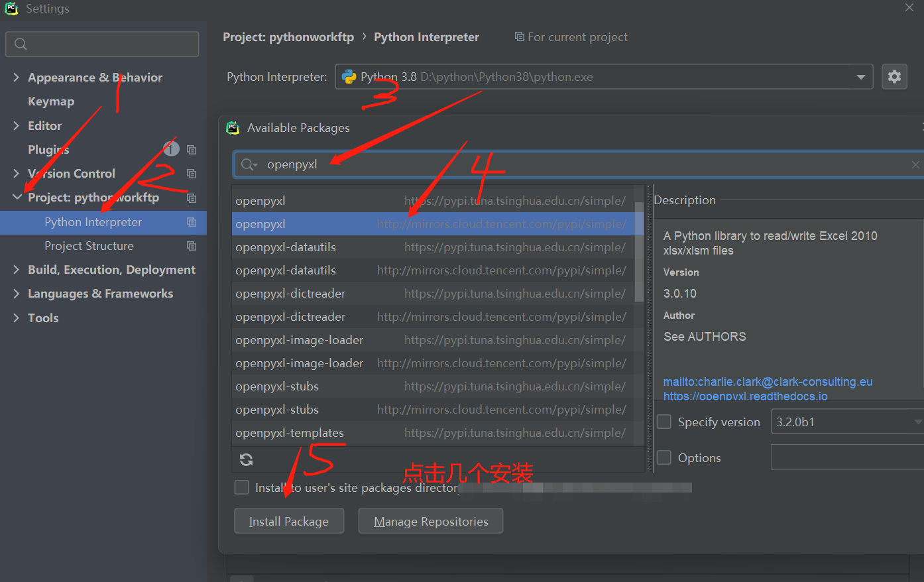Select openpyxl from tsinghua mirror

(432, 200)
